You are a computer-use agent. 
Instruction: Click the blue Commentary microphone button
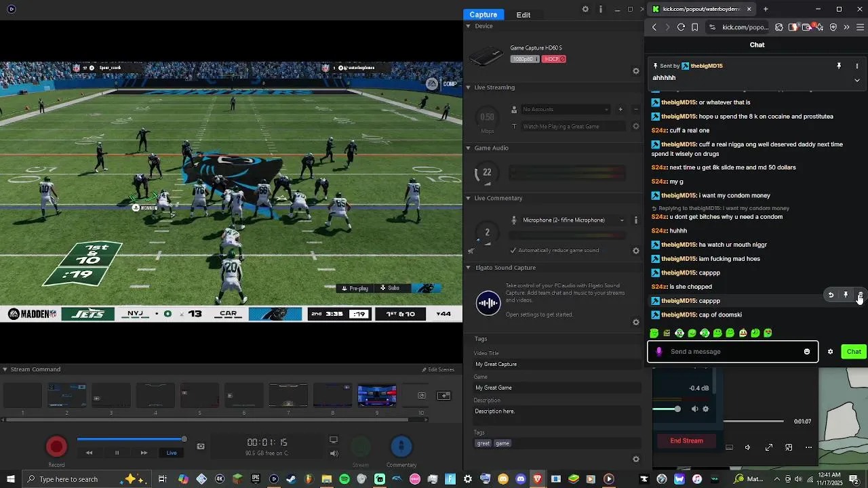[x=401, y=447]
